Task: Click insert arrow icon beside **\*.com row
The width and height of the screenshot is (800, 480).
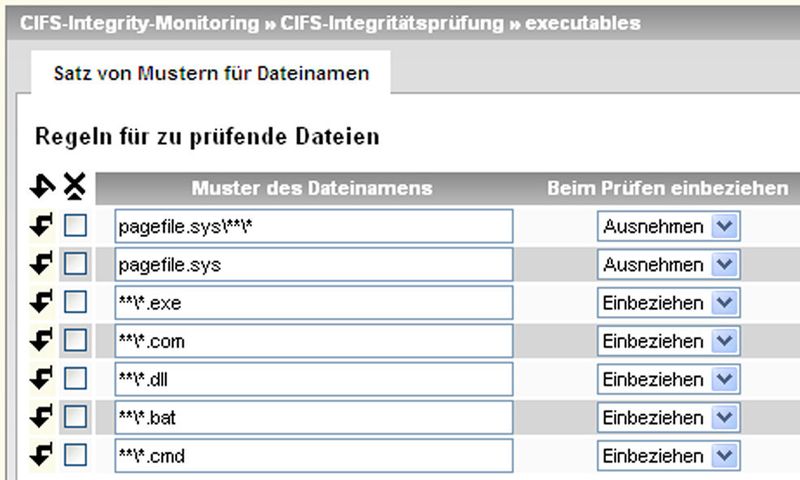Action: (x=41, y=340)
